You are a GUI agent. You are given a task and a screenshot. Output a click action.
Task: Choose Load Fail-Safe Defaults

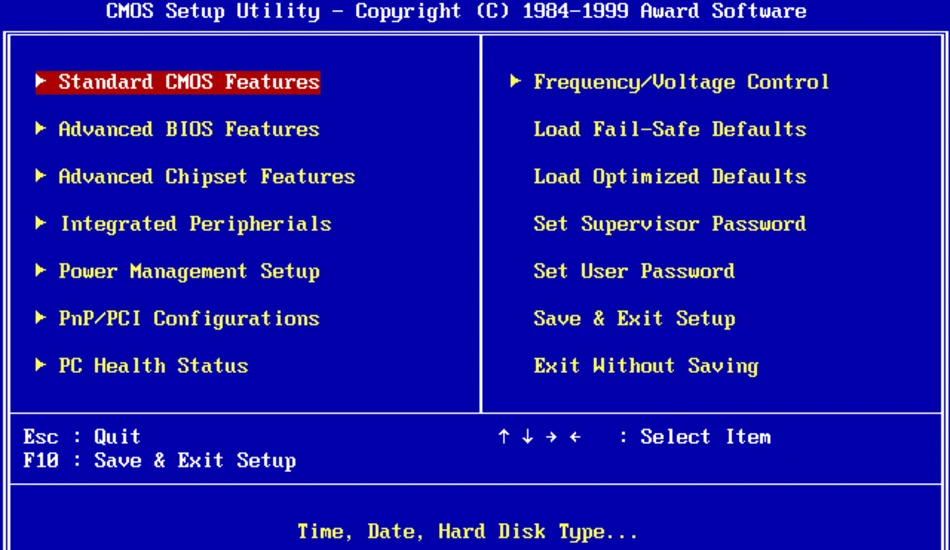pos(669,129)
